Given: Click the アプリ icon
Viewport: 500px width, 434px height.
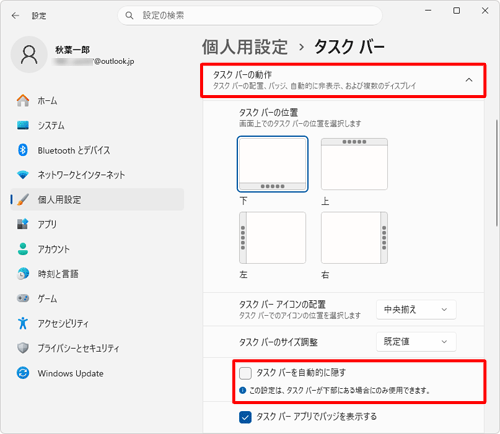Looking at the screenshot, I should pos(23,224).
